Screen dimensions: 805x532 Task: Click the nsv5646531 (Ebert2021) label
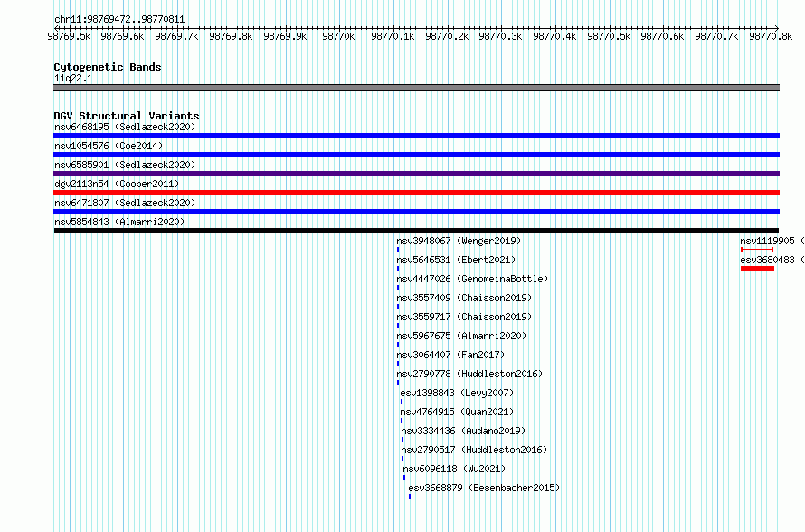click(x=456, y=260)
